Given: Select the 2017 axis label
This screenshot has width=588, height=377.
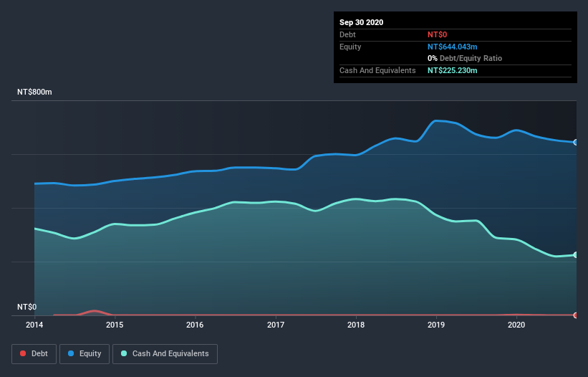Looking at the screenshot, I should point(276,325).
